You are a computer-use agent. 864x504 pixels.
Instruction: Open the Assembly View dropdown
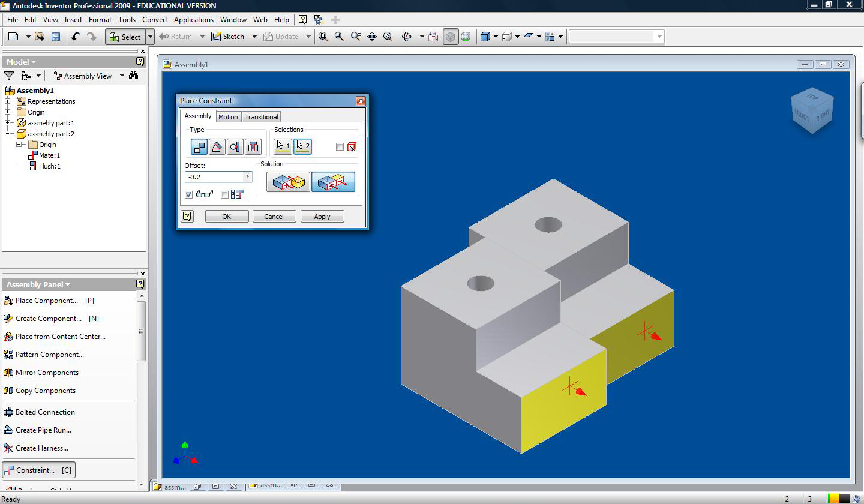click(122, 76)
